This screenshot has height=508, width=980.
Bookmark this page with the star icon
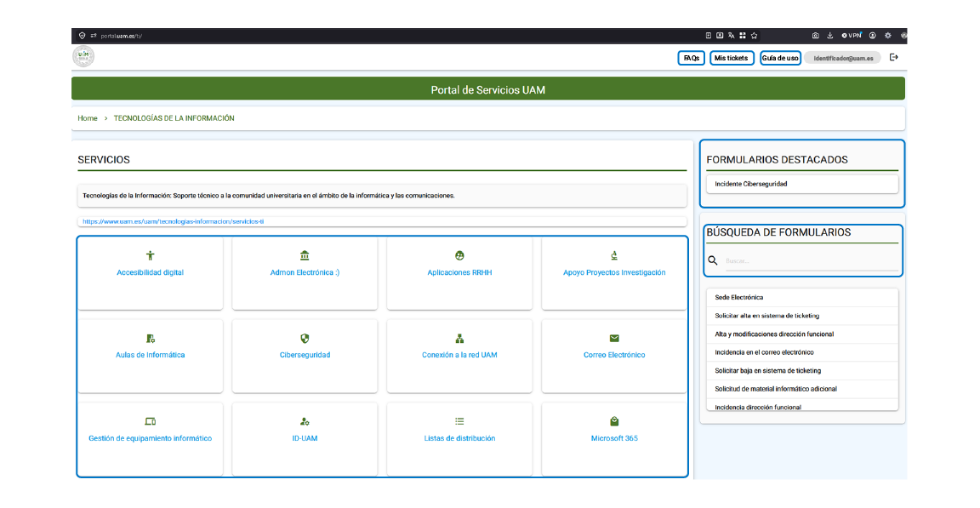pyautogui.click(x=755, y=36)
